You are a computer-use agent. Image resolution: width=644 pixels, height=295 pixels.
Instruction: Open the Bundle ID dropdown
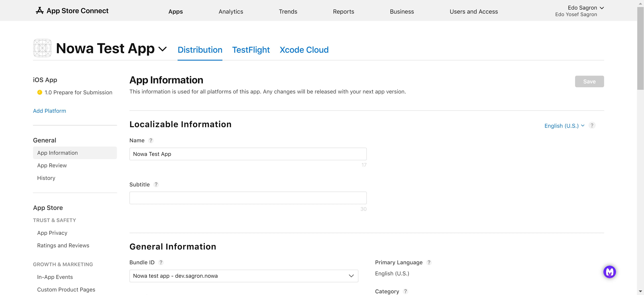click(244, 276)
